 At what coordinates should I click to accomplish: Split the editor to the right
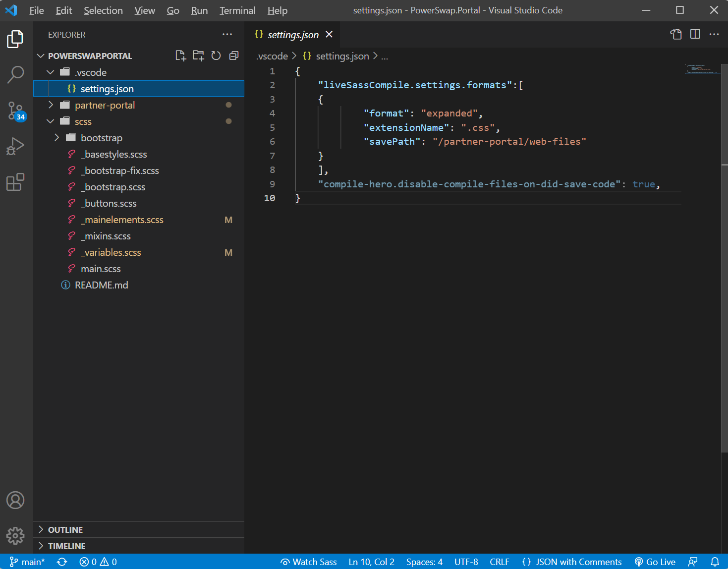695,34
